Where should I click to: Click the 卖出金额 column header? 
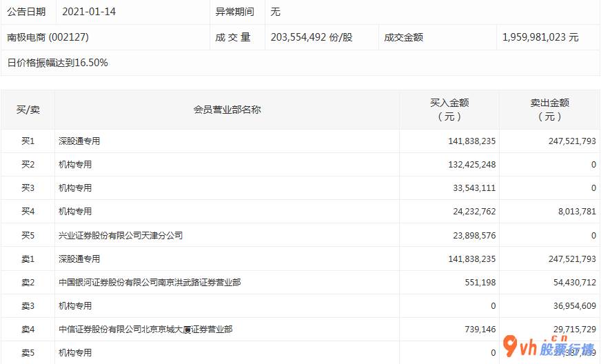549,110
